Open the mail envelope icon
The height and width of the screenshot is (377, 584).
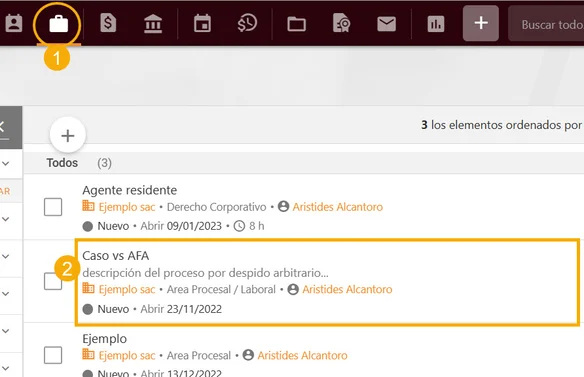coord(386,24)
